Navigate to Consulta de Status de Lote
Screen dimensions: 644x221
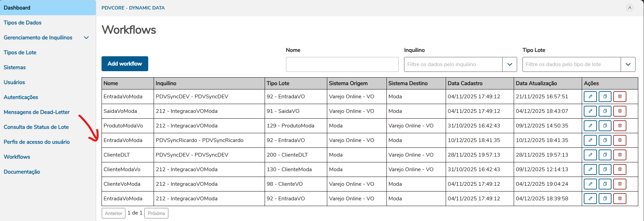point(36,127)
